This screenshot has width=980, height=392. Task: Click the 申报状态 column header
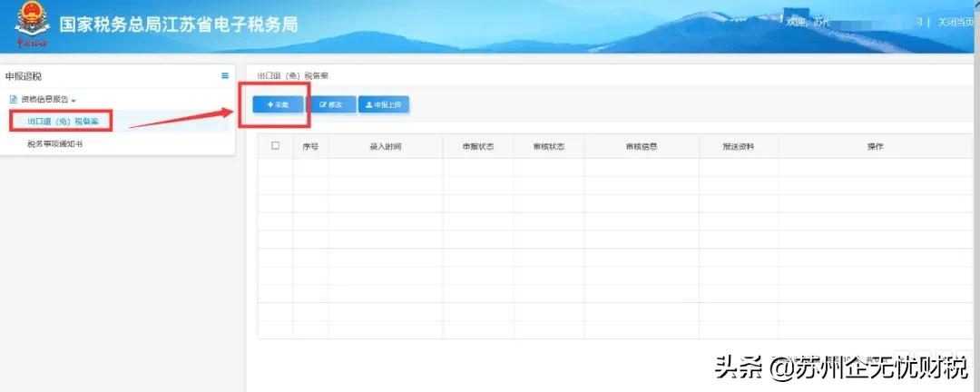478,146
